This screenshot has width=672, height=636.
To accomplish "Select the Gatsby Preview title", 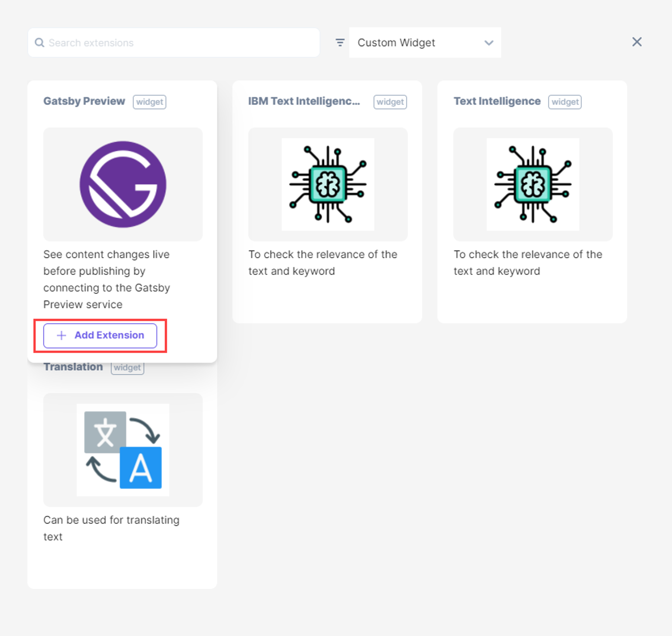I will pyautogui.click(x=84, y=101).
